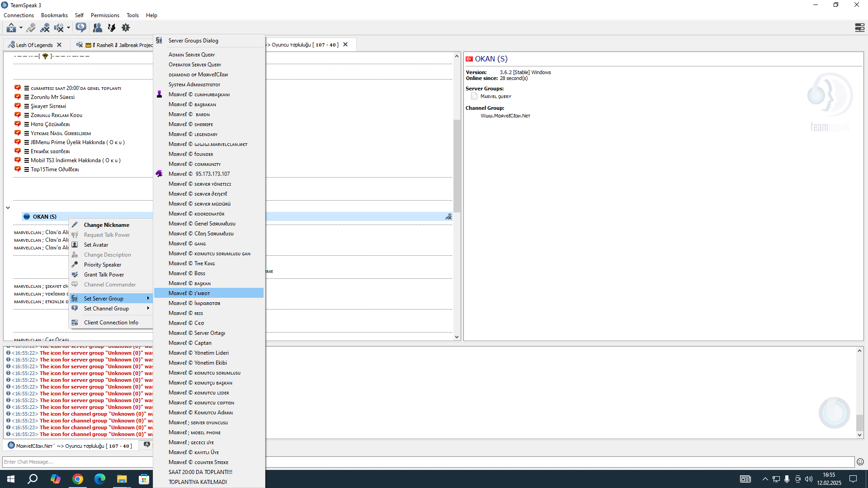The width and height of the screenshot is (868, 488).
Task: Click the chat log scroll up arrow
Action: tap(859, 351)
